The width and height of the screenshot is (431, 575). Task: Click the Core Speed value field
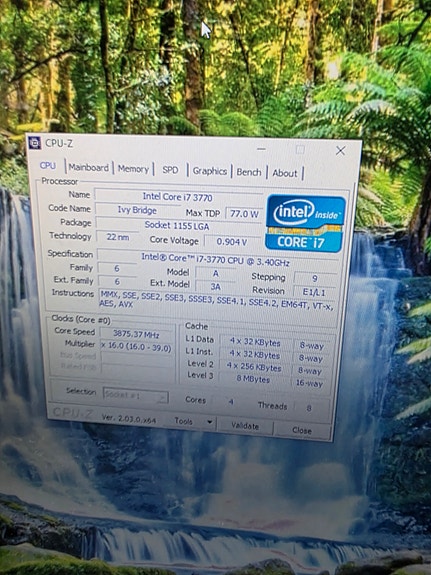(x=136, y=334)
